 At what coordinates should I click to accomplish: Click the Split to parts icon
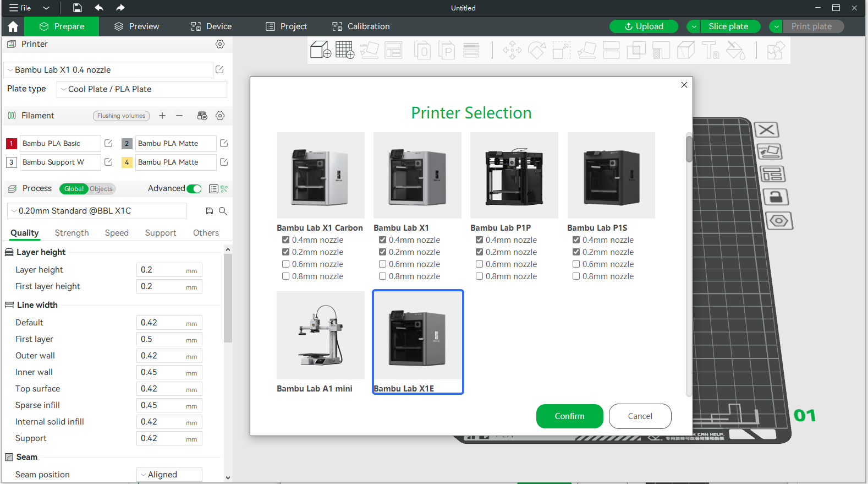(447, 50)
